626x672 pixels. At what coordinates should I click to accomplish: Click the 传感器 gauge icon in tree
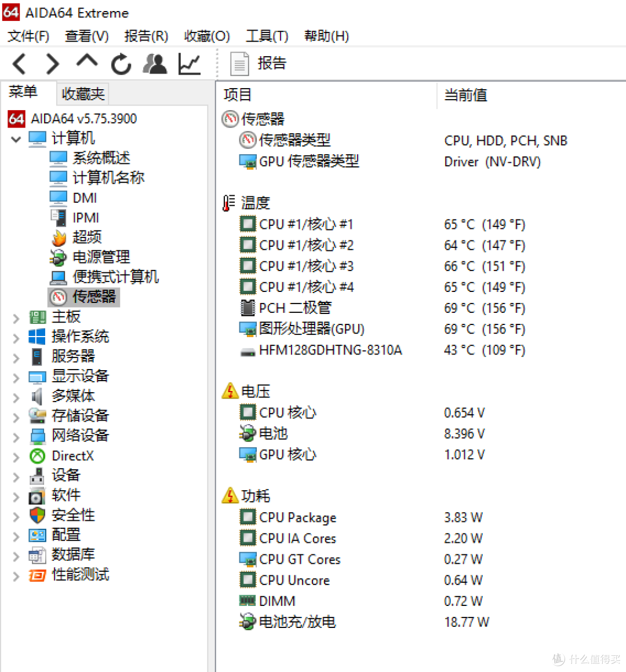pyautogui.click(x=59, y=297)
